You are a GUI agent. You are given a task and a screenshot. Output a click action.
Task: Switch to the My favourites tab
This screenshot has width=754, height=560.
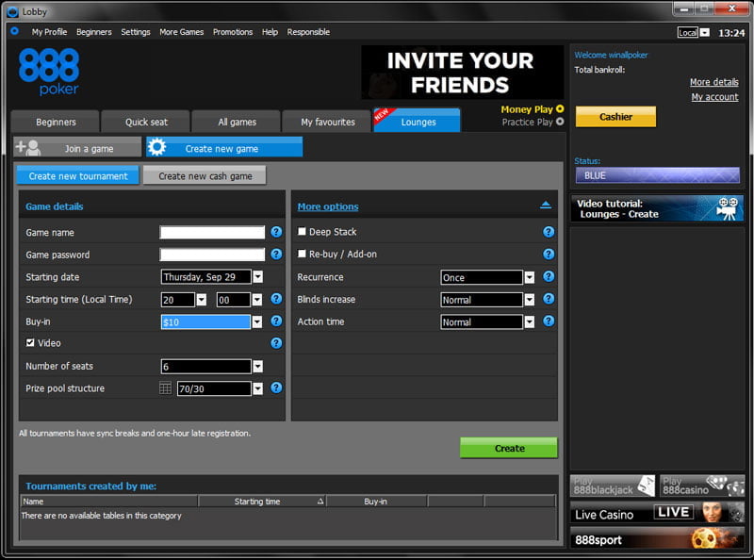click(328, 122)
